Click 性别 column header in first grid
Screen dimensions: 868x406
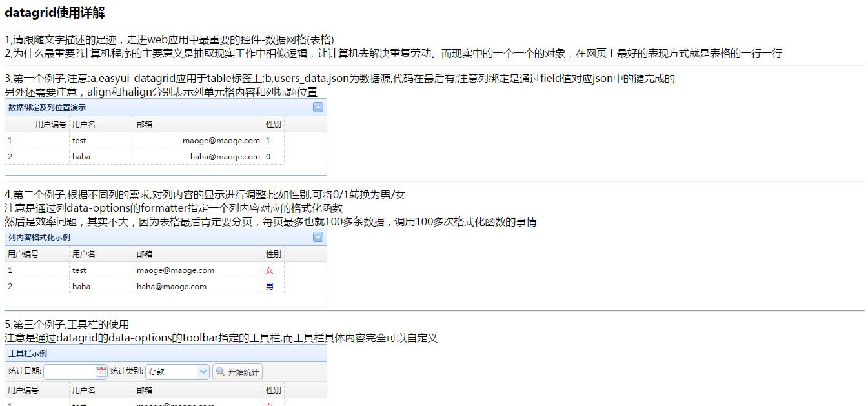click(x=274, y=124)
